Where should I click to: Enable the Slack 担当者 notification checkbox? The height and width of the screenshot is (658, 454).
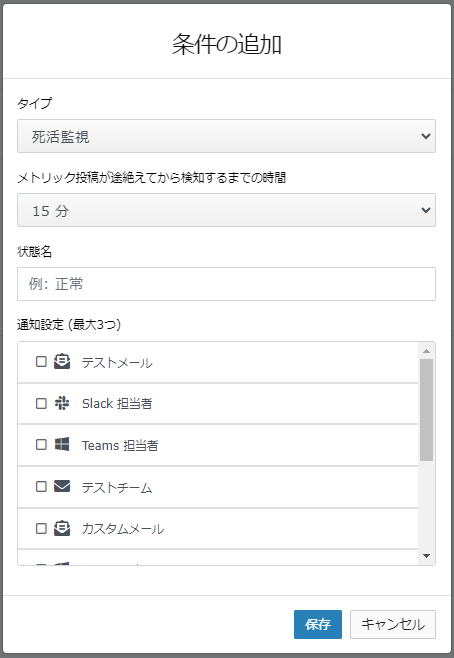pos(41,403)
